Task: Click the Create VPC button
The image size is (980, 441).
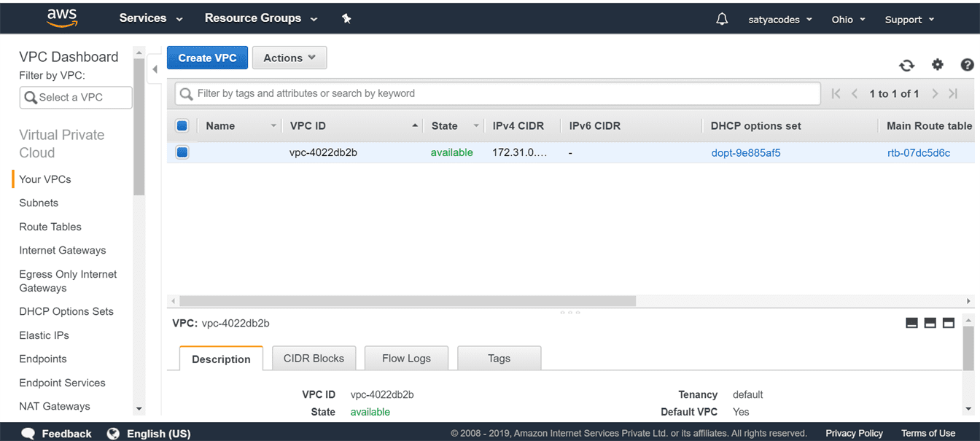Action: click(207, 58)
